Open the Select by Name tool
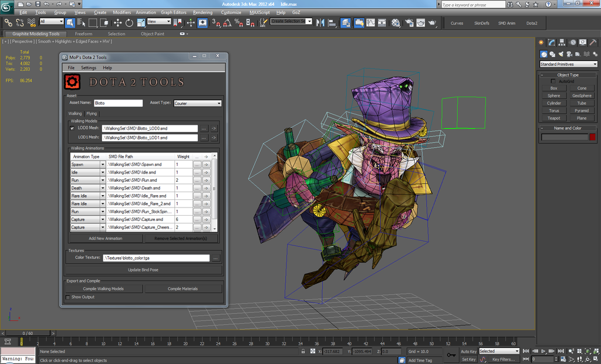This screenshot has width=601, height=364. coord(81,23)
